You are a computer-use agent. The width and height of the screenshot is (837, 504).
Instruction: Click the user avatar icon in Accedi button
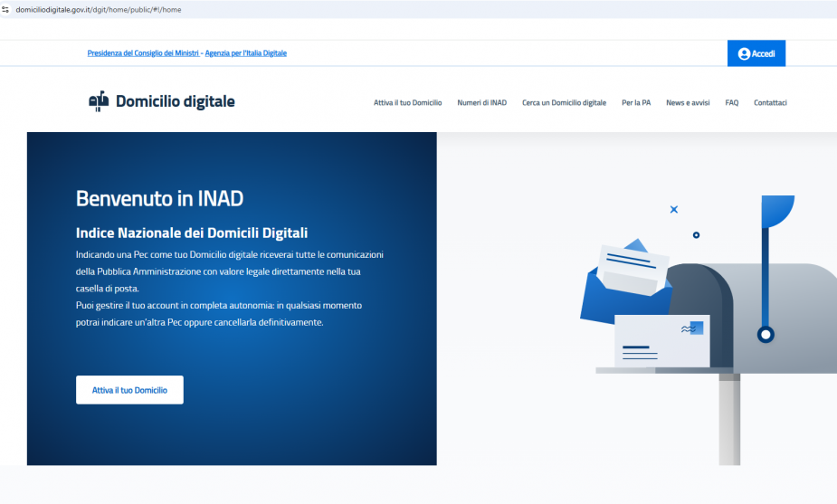(x=744, y=53)
